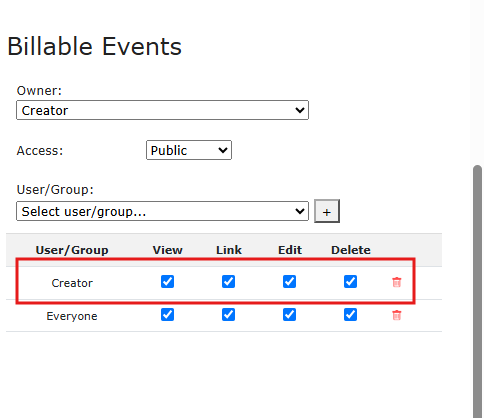Click the Billable Events heading

94,46
